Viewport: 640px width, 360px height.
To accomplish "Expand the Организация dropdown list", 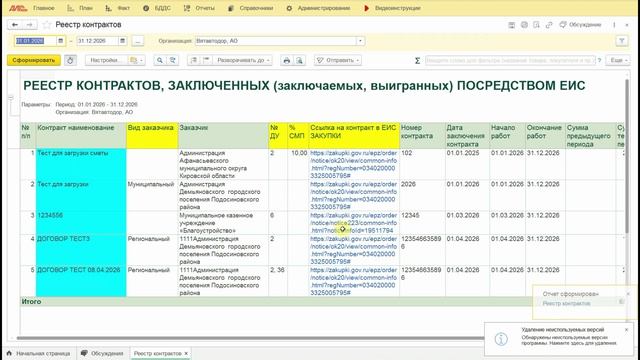I will [x=360, y=41].
